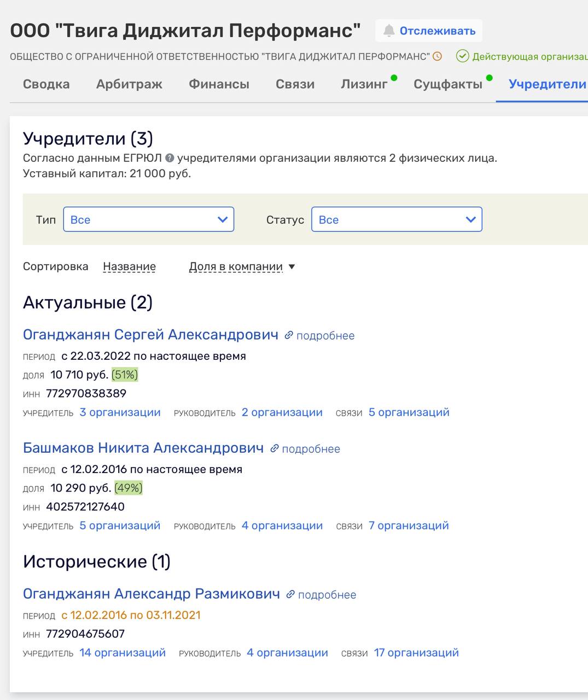Open the 17 организаций связи link
This screenshot has width=588, height=700.
click(x=416, y=652)
